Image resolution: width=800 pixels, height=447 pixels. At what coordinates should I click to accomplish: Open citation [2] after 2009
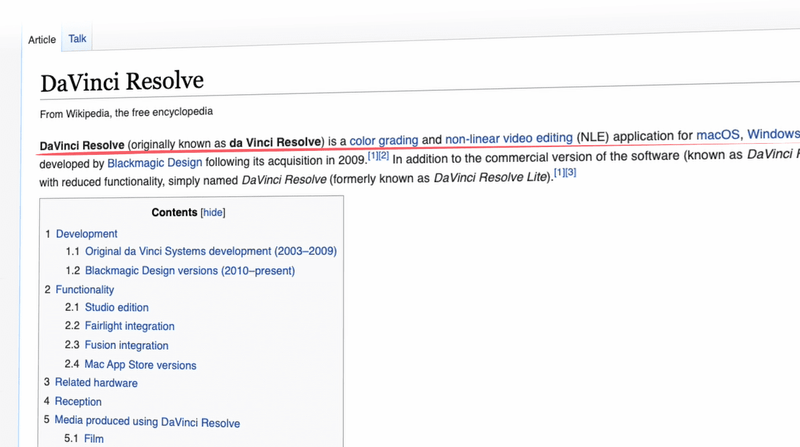tap(384, 156)
